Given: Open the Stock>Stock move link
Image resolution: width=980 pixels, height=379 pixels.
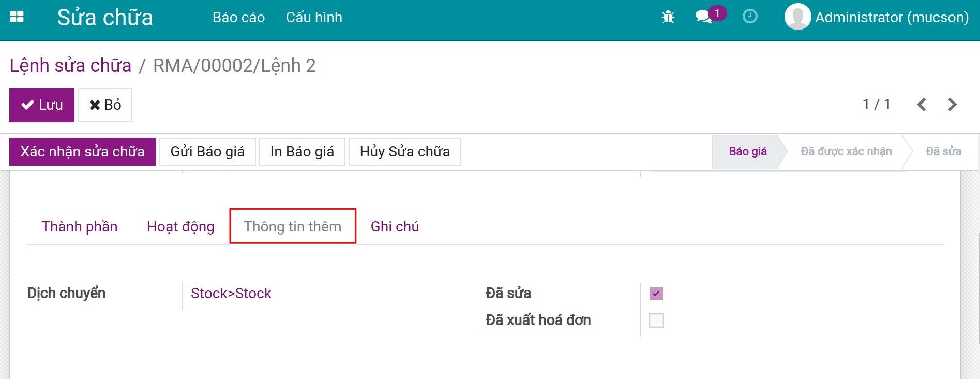Looking at the screenshot, I should click(231, 294).
